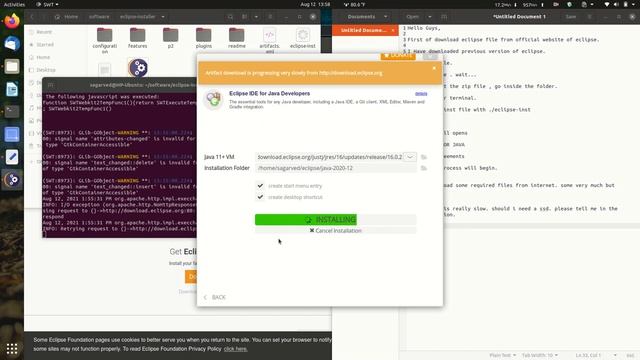
Task: Open the text editor hamburger menu
Action: coord(589,17)
